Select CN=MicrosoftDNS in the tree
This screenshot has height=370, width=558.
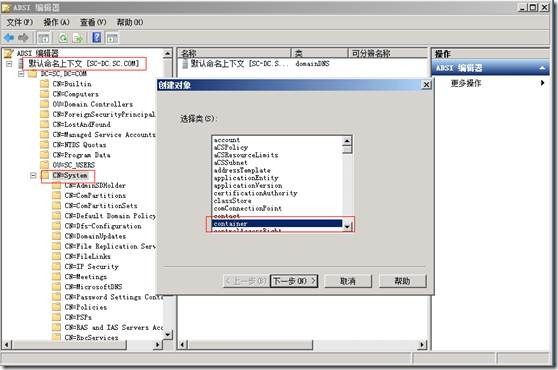click(93, 287)
